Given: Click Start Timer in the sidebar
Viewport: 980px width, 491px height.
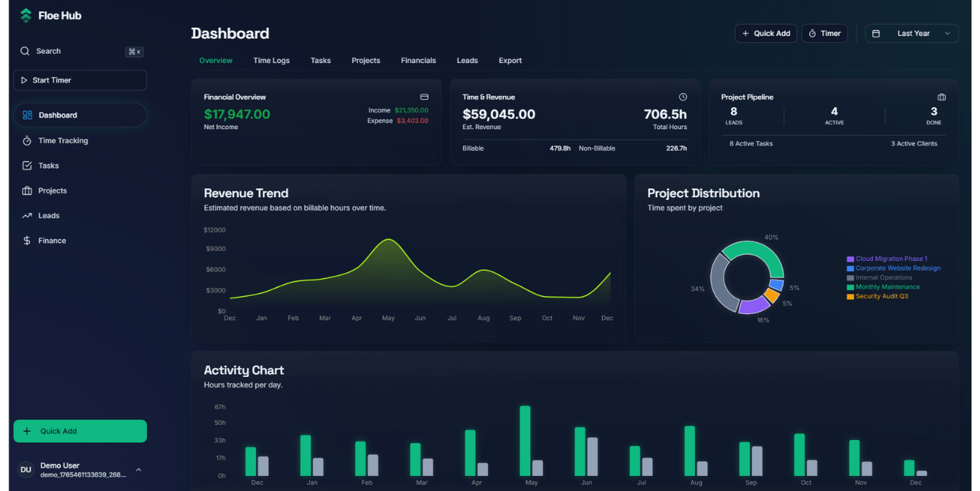Looking at the screenshot, I should 80,80.
